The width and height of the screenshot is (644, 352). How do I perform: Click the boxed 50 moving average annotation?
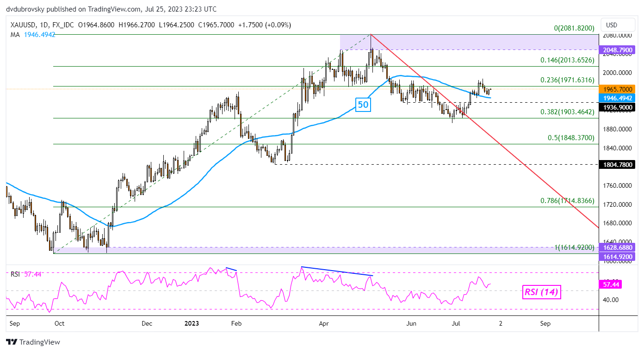(x=363, y=105)
